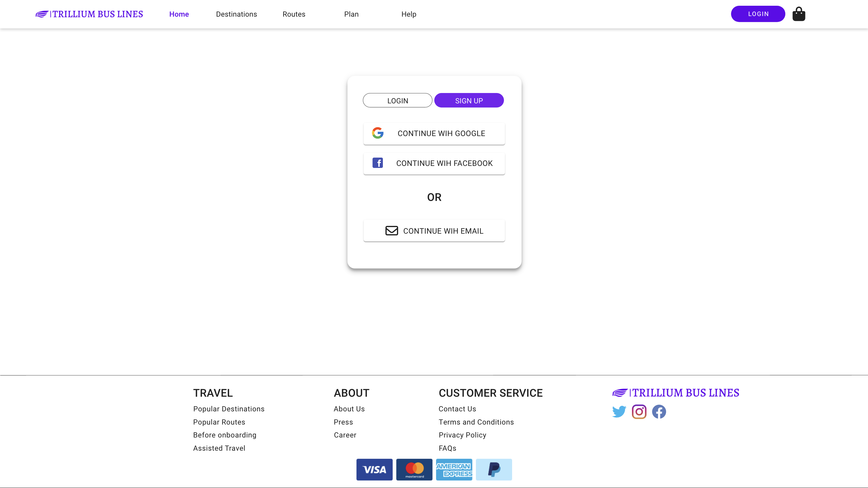Open the Destinations menu item

coord(236,14)
